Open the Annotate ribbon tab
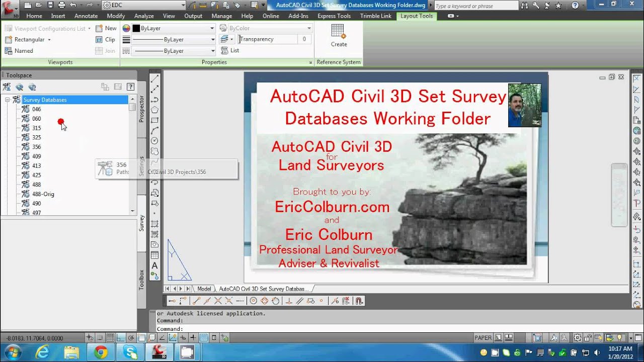This screenshot has height=362, width=644. 86,16
